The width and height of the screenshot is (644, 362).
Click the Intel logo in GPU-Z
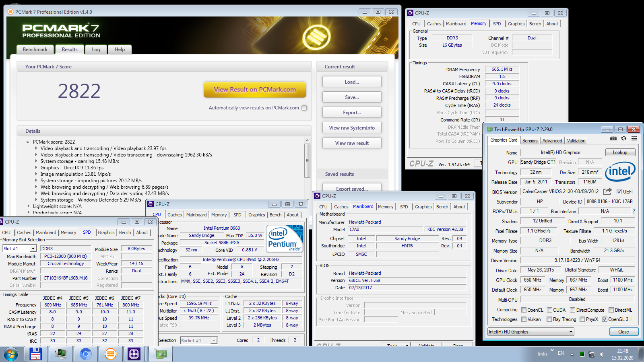tap(620, 172)
